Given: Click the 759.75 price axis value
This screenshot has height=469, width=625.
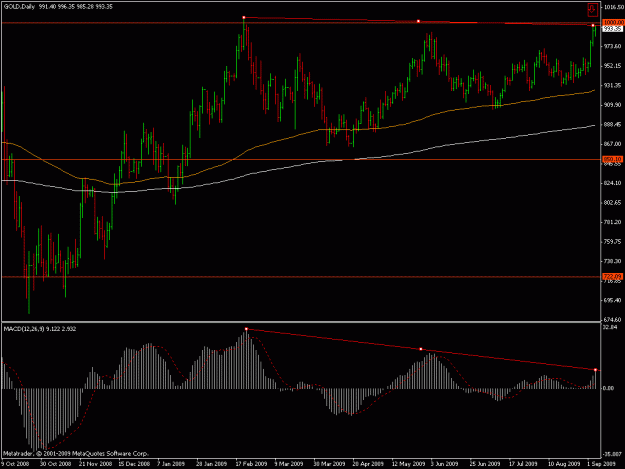Looking at the screenshot, I should click(x=612, y=241).
